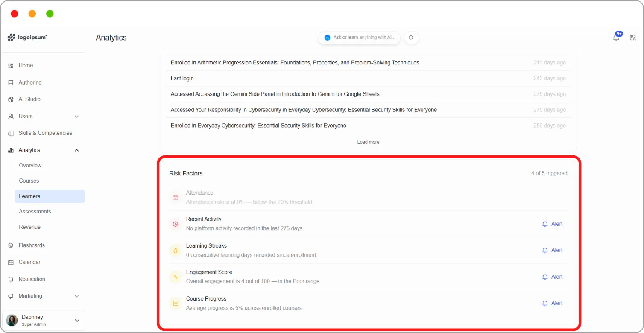
Task: Expand the Users menu chevron
Action: pos(77,116)
